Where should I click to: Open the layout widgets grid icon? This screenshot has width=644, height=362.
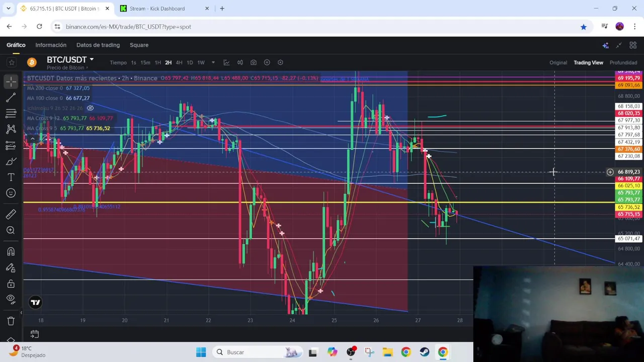[x=633, y=45]
